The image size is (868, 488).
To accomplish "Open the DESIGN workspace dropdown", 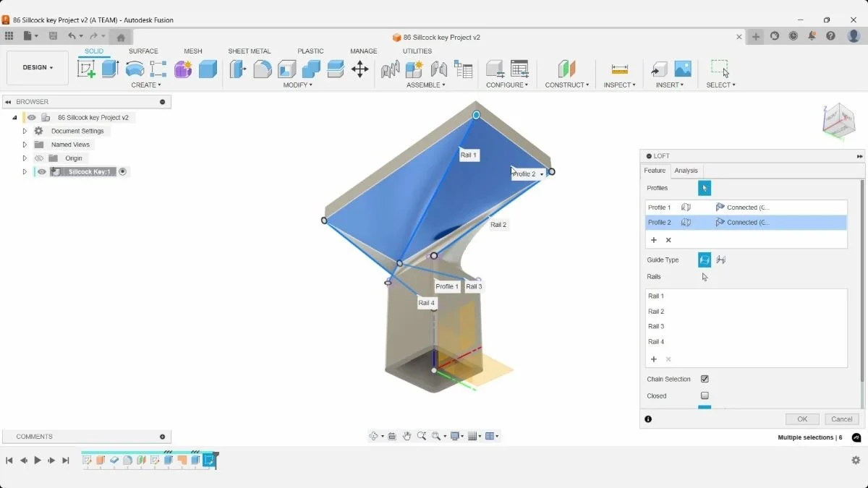I will tap(38, 67).
